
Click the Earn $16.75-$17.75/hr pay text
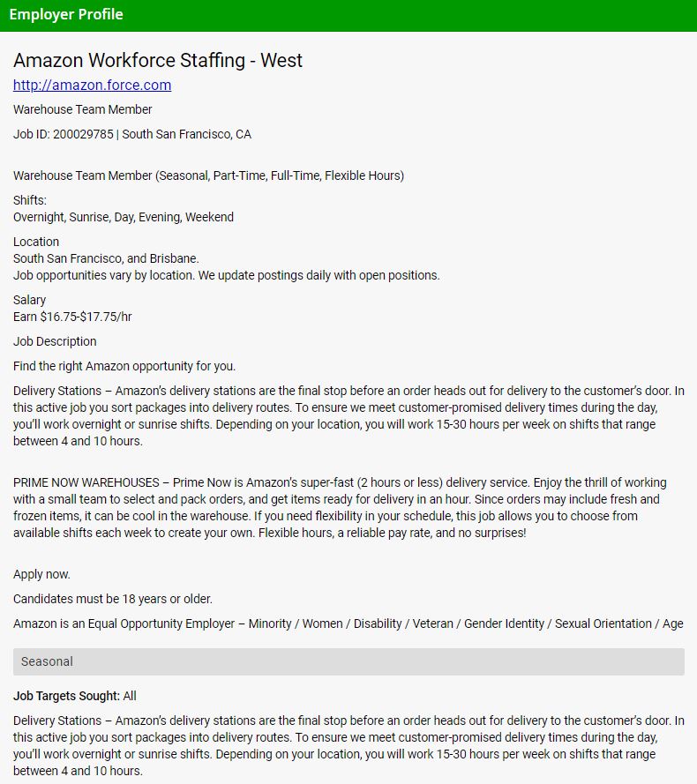click(x=72, y=317)
